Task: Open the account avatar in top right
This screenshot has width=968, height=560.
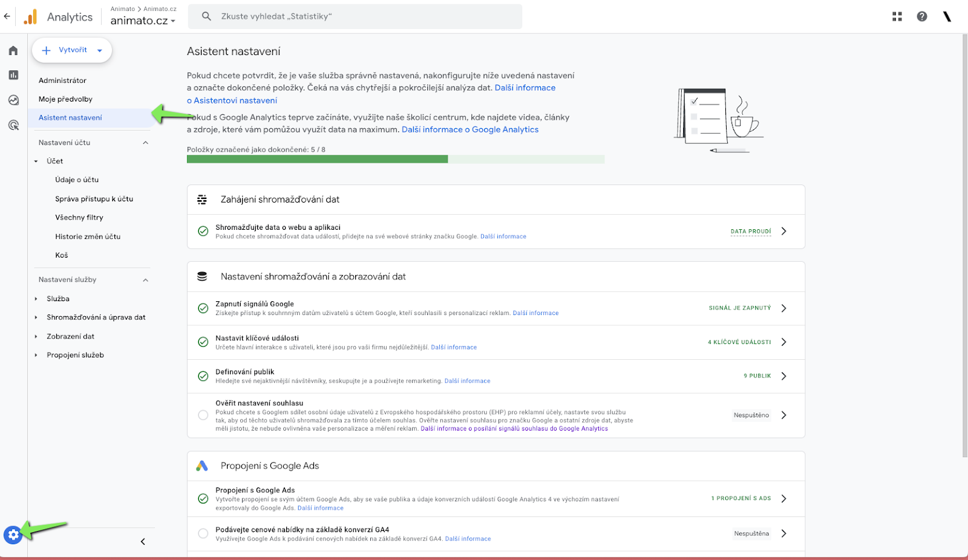Action: (947, 17)
